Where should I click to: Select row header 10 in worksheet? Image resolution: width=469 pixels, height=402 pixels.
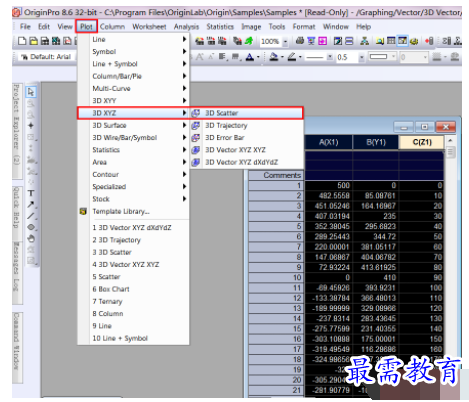[x=276, y=278]
